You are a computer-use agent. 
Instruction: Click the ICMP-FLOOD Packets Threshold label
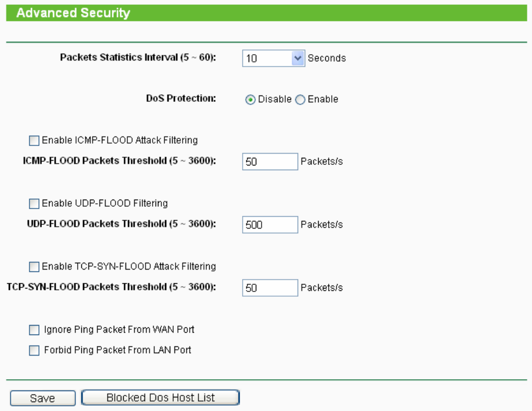[x=119, y=161]
